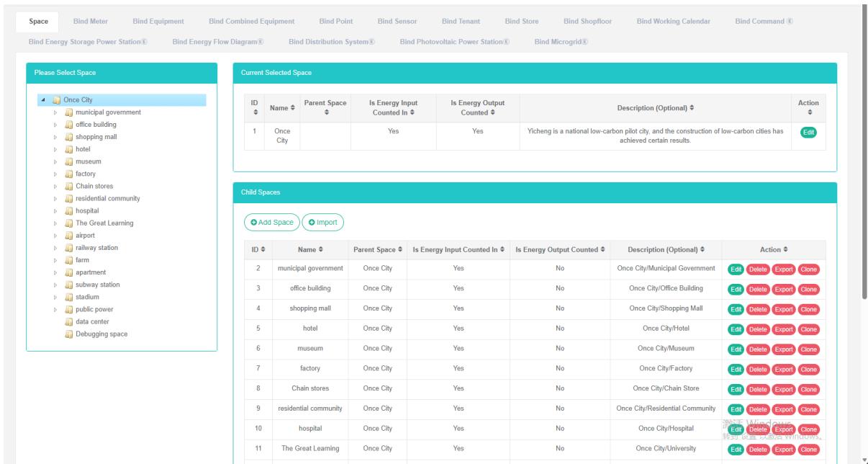Switch to the Bind Meter tab

(x=90, y=21)
